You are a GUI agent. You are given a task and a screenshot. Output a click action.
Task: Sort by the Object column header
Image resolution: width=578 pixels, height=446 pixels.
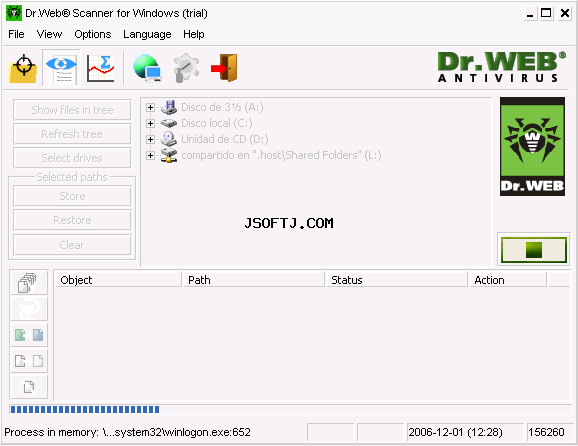118,280
